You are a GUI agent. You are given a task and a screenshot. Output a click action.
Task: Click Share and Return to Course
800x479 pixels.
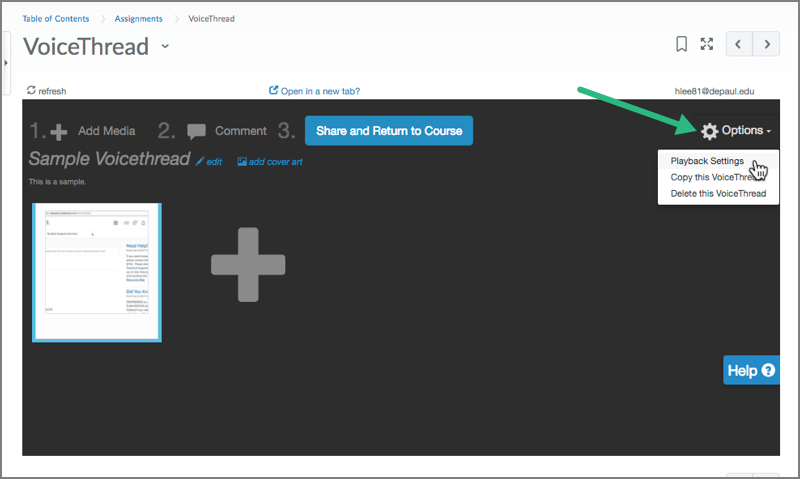(389, 131)
